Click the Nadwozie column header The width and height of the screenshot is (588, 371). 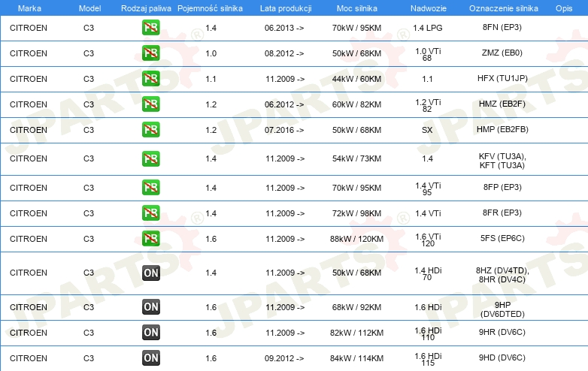click(x=427, y=7)
